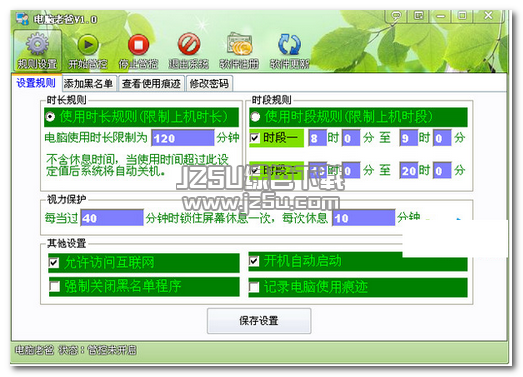Viewport: 523px width, 377px height.
Task: Open the 规则设置 gear icon
Action: pyautogui.click(x=37, y=44)
